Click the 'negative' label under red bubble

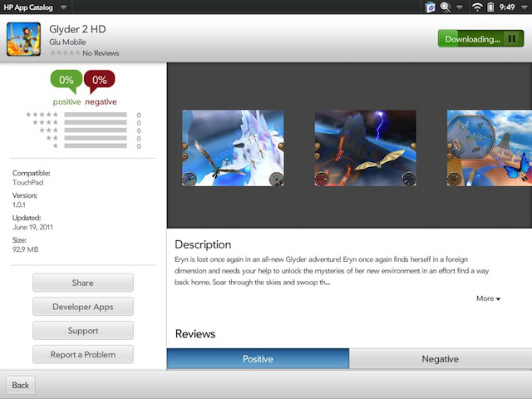pyautogui.click(x=101, y=101)
